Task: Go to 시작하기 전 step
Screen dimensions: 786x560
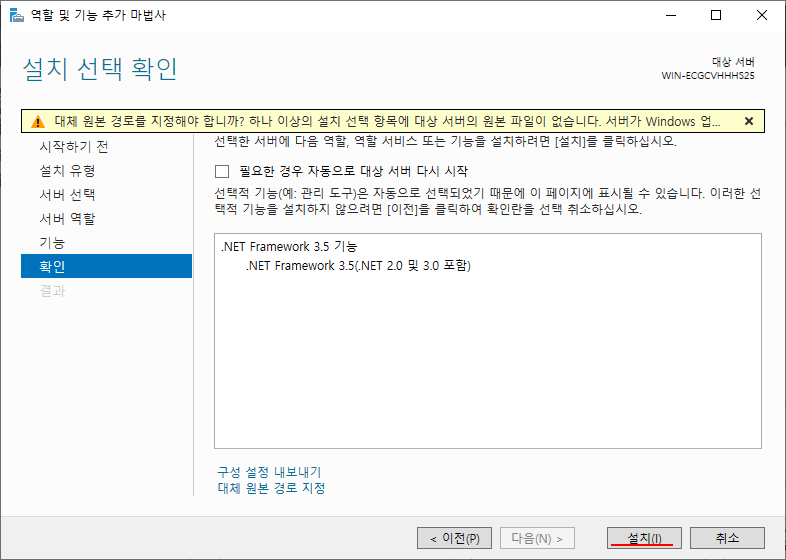Action: click(74, 147)
